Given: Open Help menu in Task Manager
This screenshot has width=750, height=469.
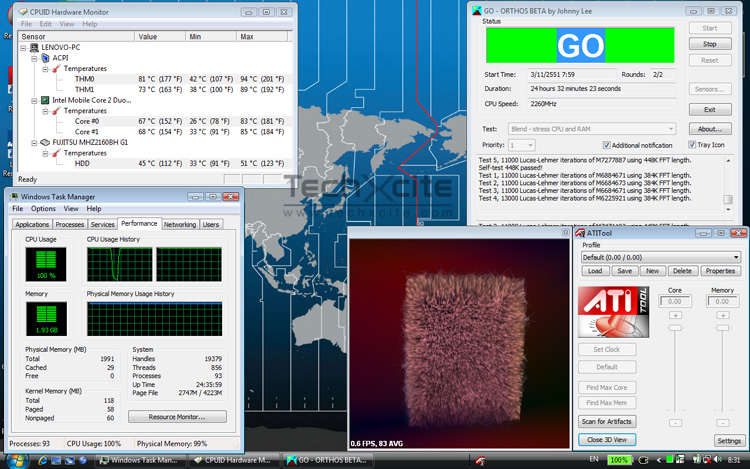Looking at the screenshot, I should coord(94,208).
